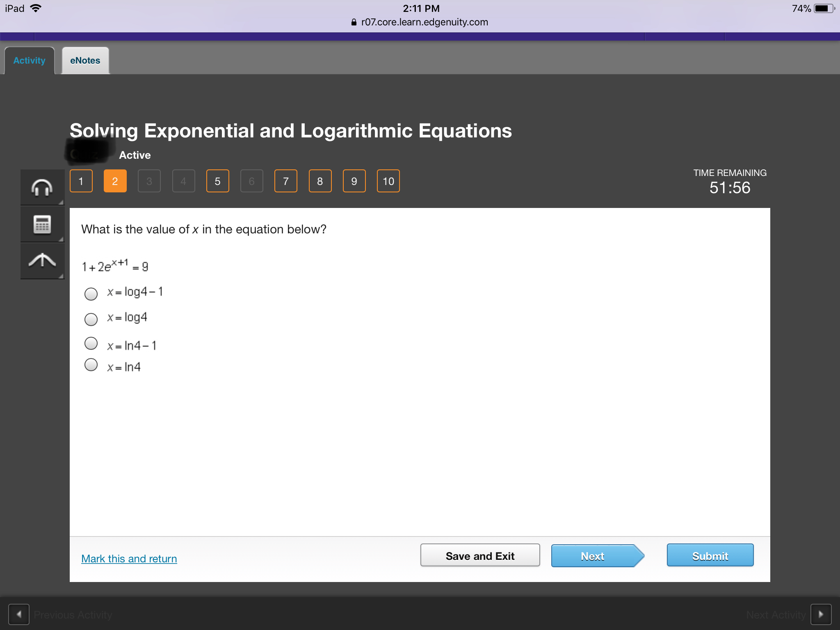Click the Save and Exit button
840x630 pixels.
(x=480, y=556)
